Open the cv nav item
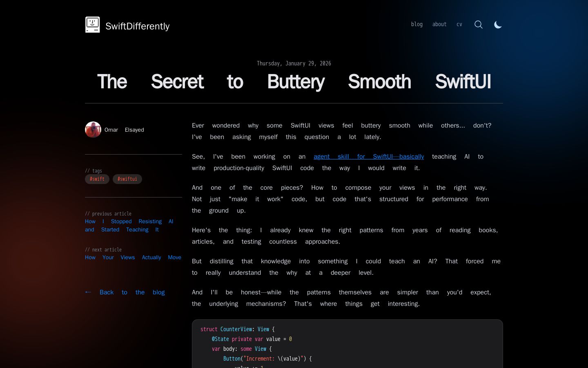The height and width of the screenshot is (368, 588). click(459, 24)
